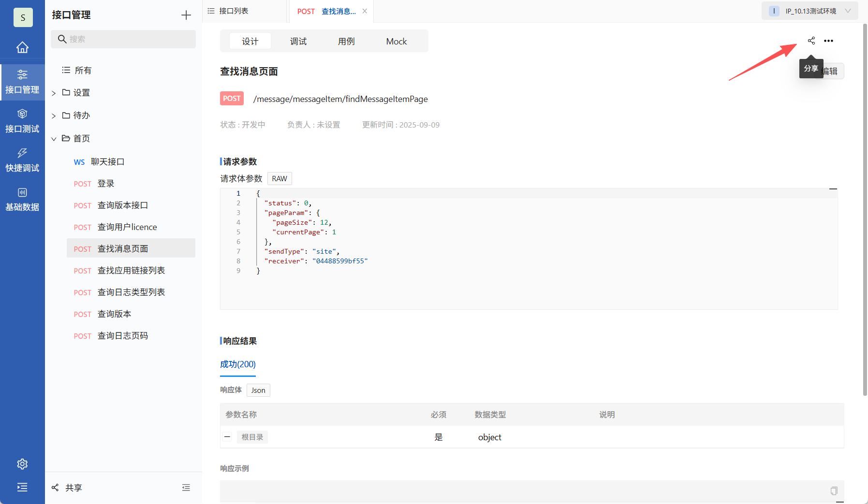This screenshot has width=868, height=504.
Task: Expand the 设置 folder
Action: (54, 93)
